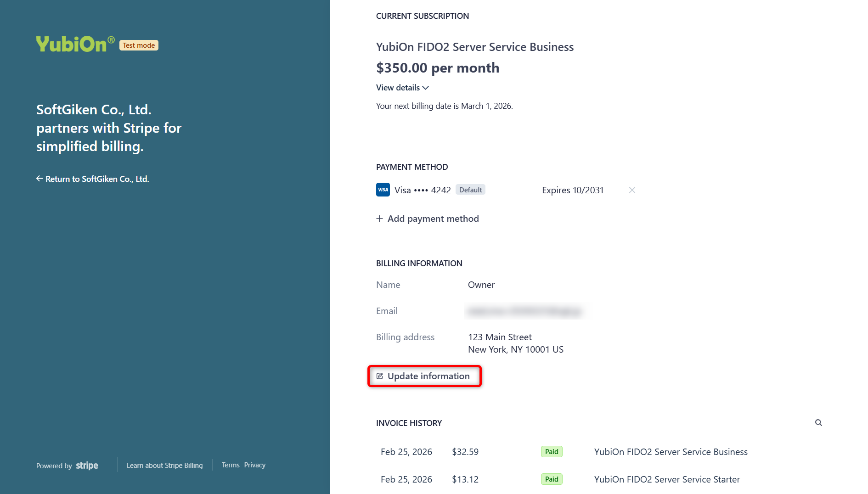
Task: Click Return to SoftGiken Co., Ltd.
Action: 97,179
